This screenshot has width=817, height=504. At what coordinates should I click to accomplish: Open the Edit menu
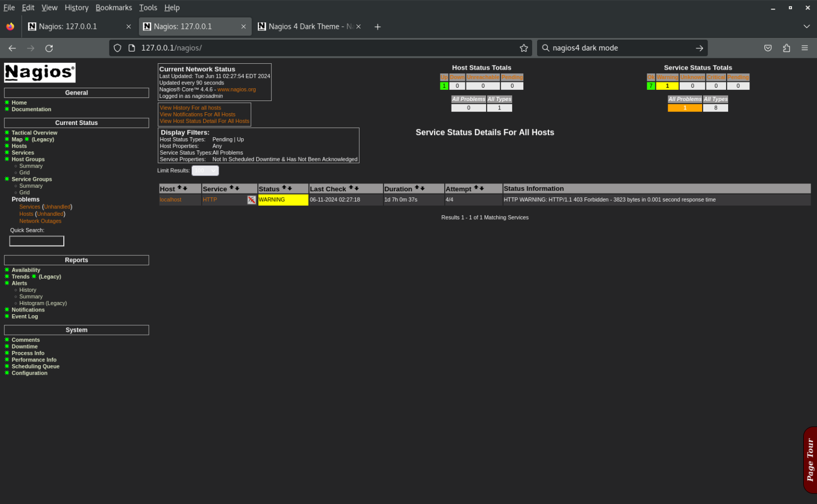click(x=28, y=7)
